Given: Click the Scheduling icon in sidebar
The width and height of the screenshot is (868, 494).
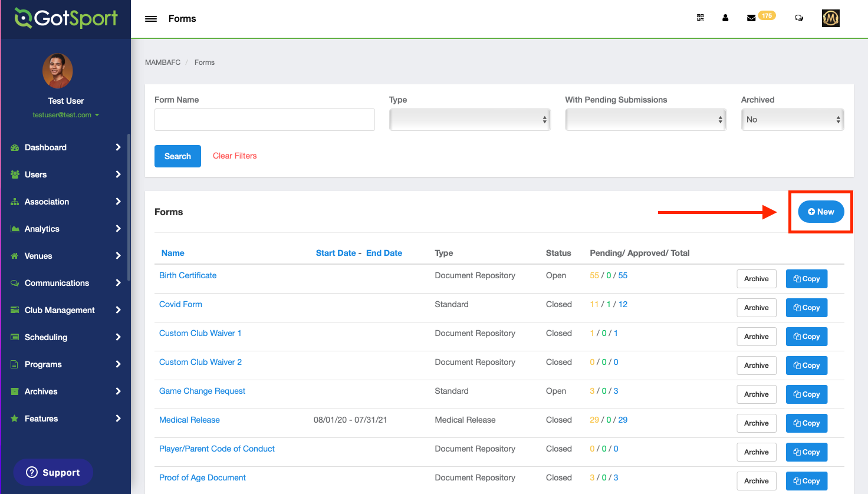Looking at the screenshot, I should tap(15, 337).
